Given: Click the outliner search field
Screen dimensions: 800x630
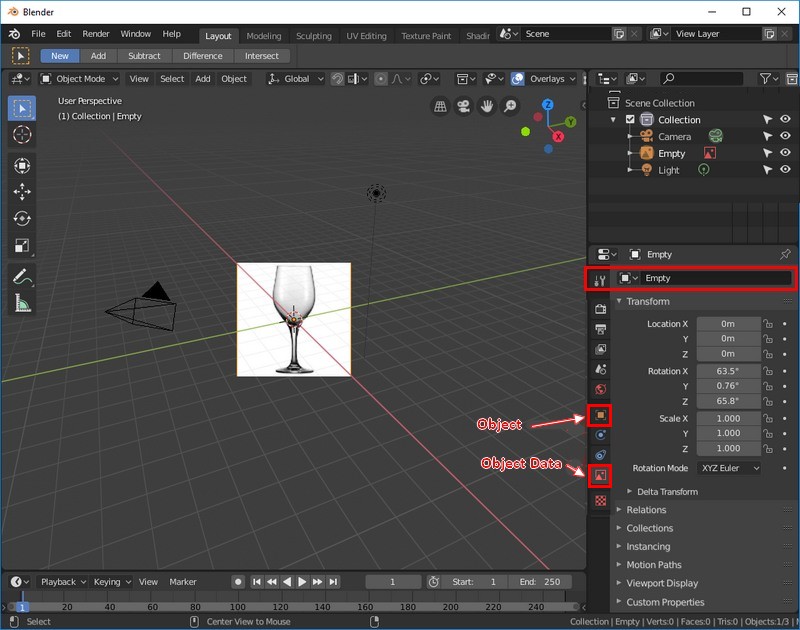Looking at the screenshot, I should [x=702, y=79].
